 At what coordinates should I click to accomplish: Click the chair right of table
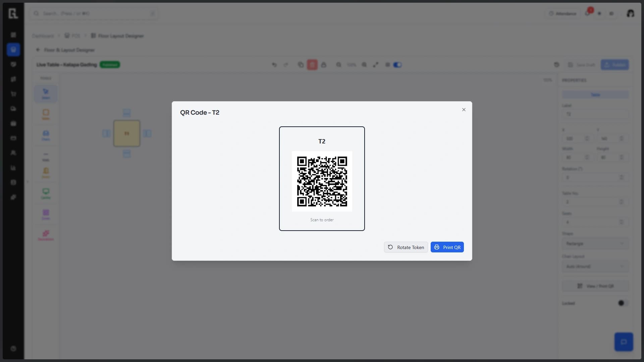pyautogui.click(x=147, y=133)
